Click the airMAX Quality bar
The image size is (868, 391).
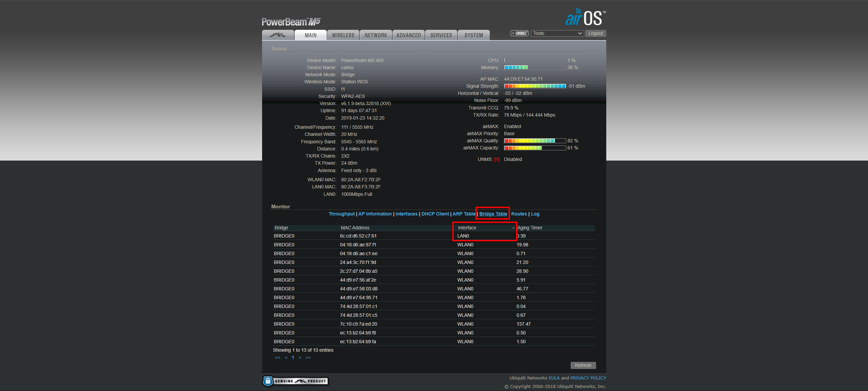click(x=535, y=141)
